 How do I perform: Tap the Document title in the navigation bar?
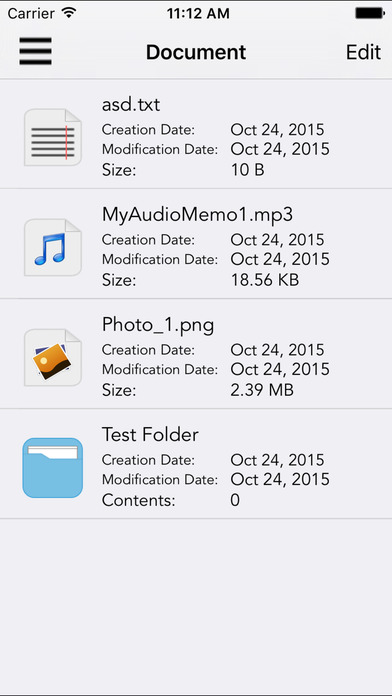(x=196, y=52)
